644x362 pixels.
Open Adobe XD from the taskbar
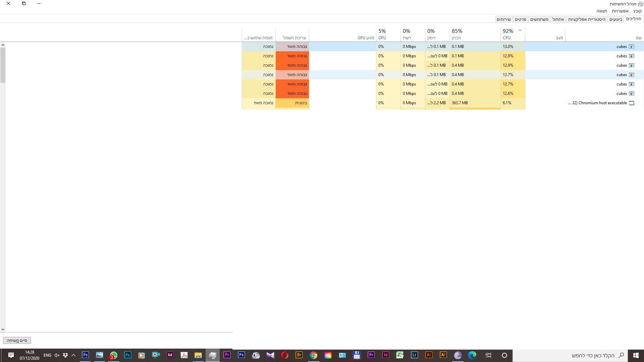(x=170, y=355)
